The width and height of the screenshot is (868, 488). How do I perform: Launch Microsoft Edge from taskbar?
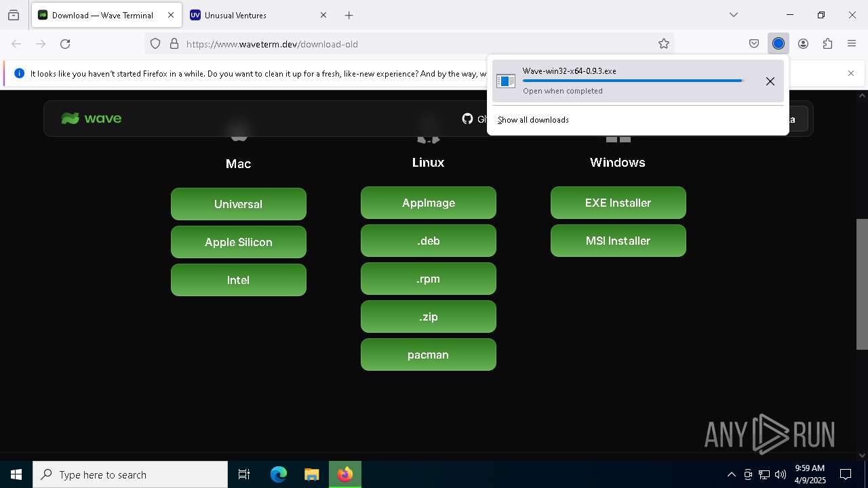click(x=279, y=474)
